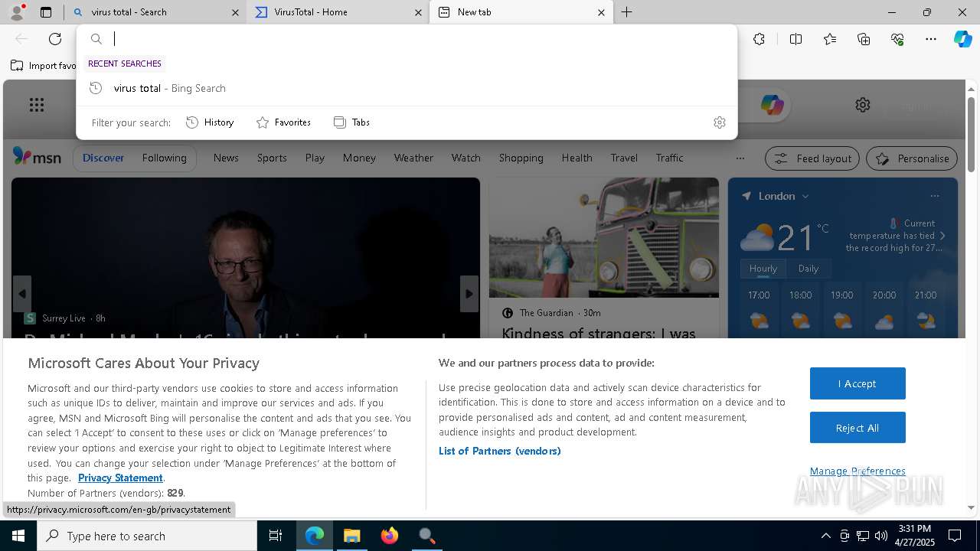Image resolution: width=980 pixels, height=551 pixels.
Task: Select recent search 'virus total'
Action: click(x=407, y=88)
